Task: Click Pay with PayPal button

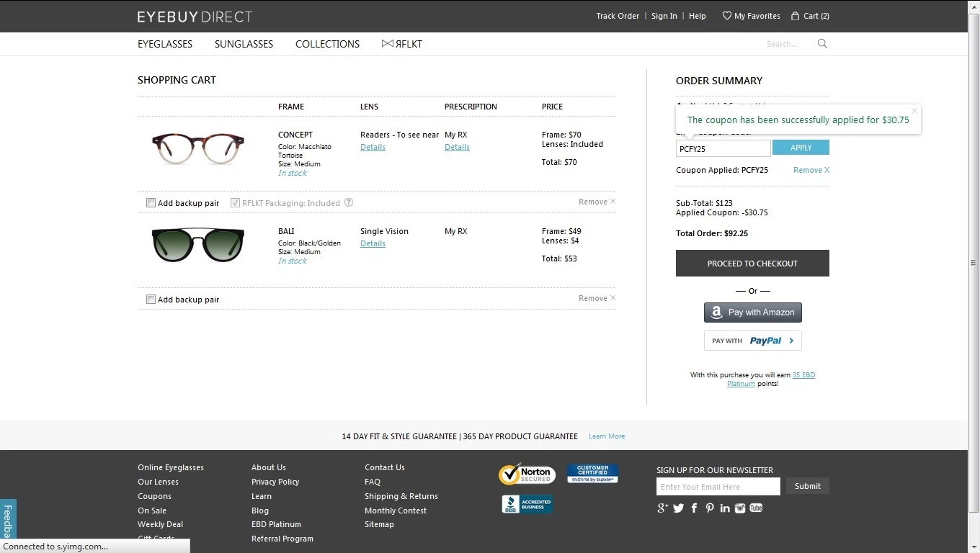Action: point(752,341)
